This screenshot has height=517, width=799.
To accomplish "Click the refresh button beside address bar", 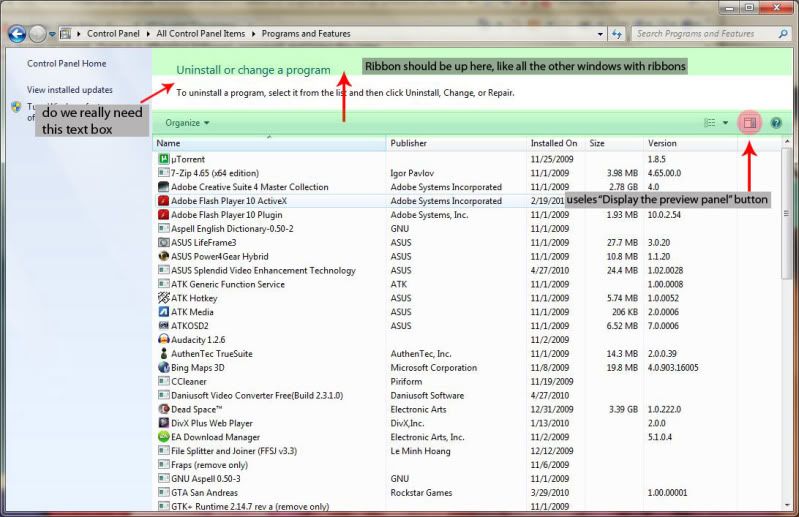I will [617, 34].
